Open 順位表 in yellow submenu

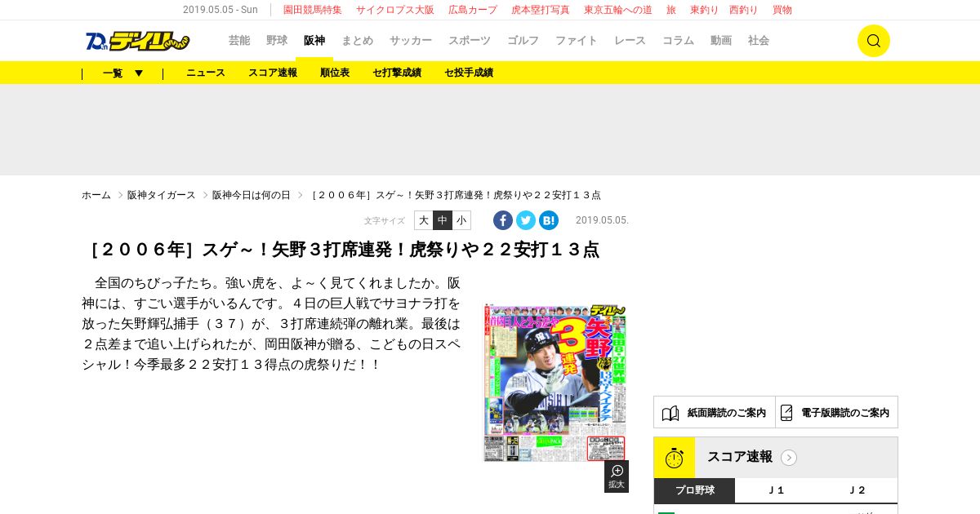click(x=335, y=73)
